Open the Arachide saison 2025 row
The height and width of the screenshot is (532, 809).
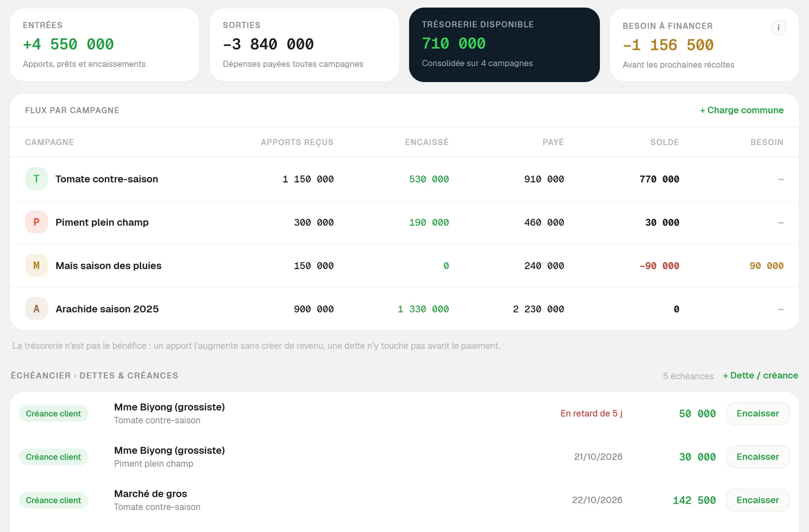coord(404,309)
